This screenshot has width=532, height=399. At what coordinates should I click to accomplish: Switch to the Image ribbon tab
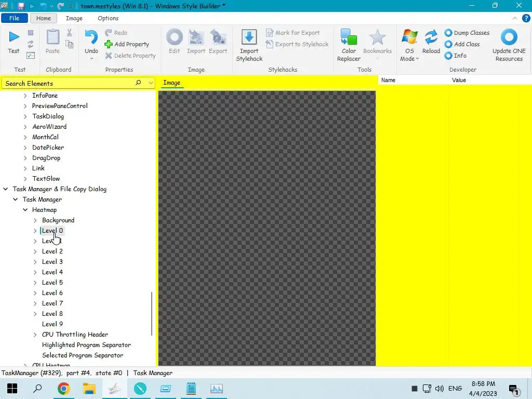pos(74,18)
